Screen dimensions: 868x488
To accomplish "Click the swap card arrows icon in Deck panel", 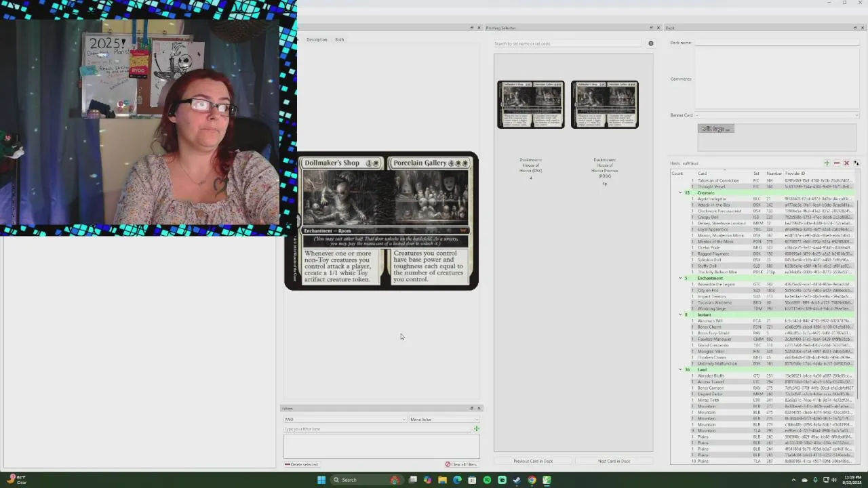I will 856,163.
